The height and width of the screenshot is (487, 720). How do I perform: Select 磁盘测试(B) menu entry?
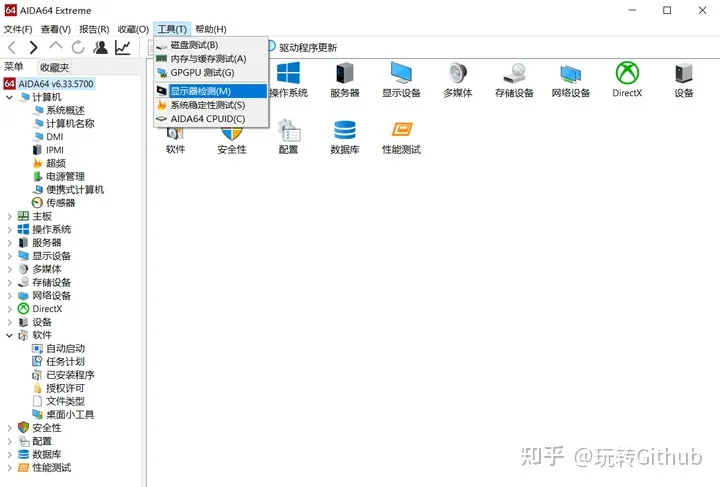[211, 45]
